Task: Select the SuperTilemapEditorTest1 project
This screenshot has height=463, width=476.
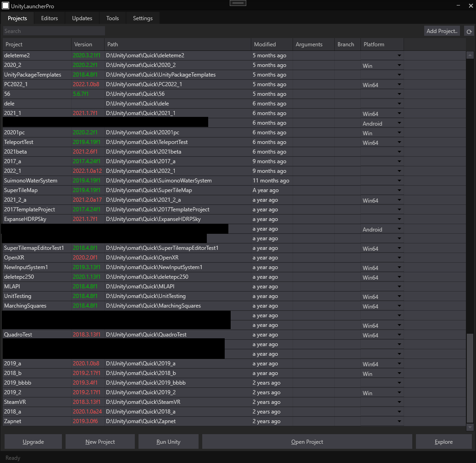Action: (234, 248)
